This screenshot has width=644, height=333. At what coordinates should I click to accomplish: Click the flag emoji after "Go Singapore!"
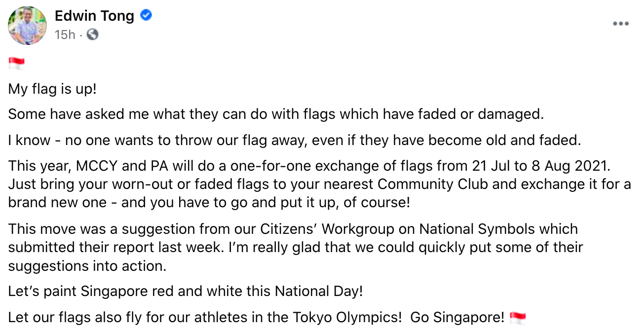point(517,318)
